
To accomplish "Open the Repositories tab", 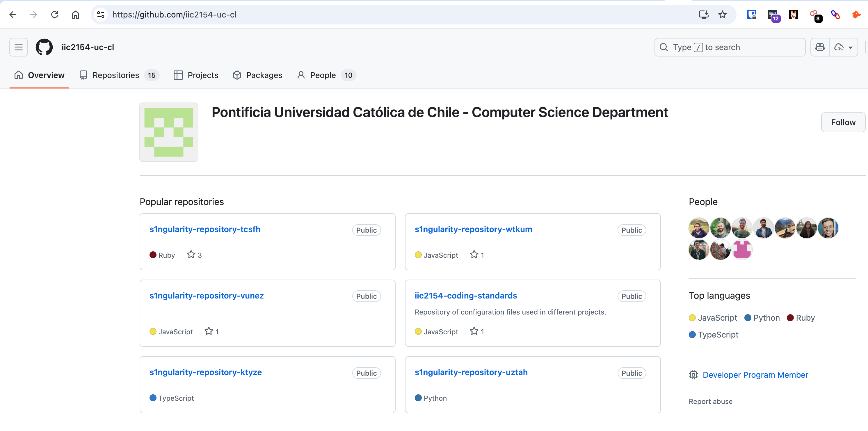I will click(x=119, y=75).
